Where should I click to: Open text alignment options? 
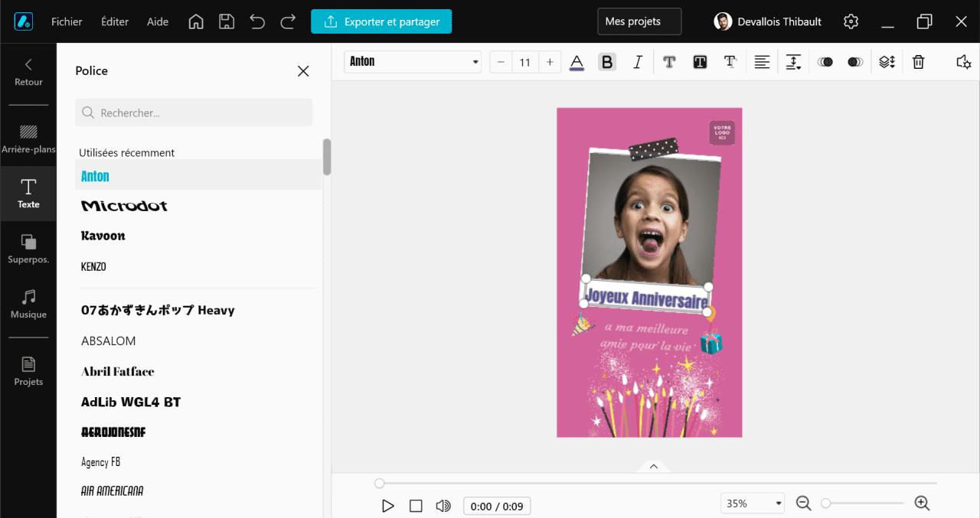[x=762, y=61]
